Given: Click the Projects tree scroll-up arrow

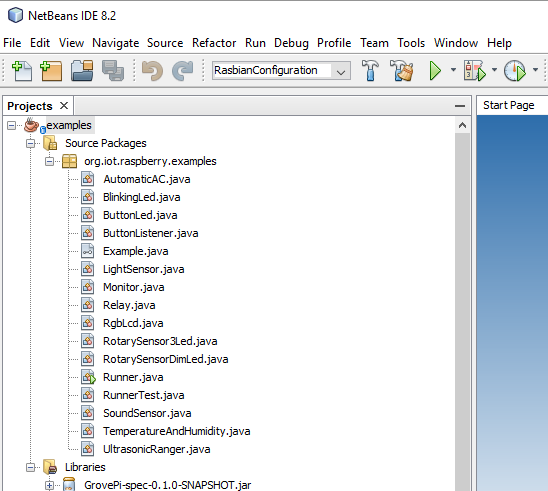Looking at the screenshot, I should coord(462,125).
